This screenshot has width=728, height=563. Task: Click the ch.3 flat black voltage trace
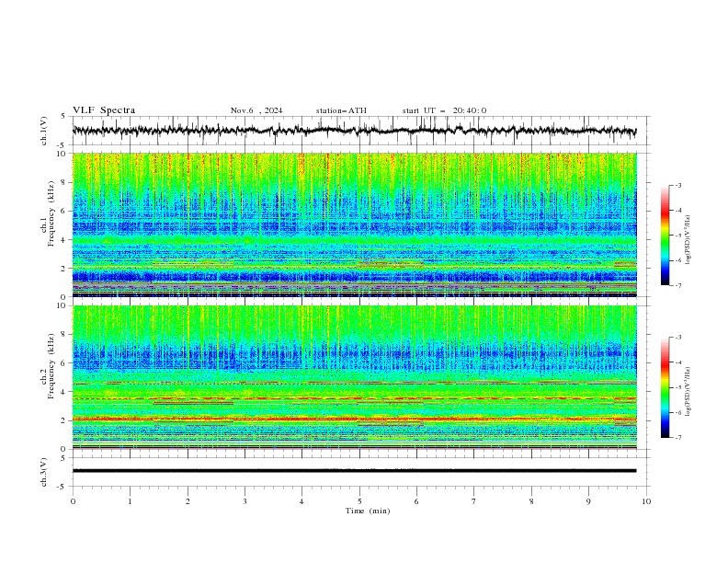[x=354, y=471]
